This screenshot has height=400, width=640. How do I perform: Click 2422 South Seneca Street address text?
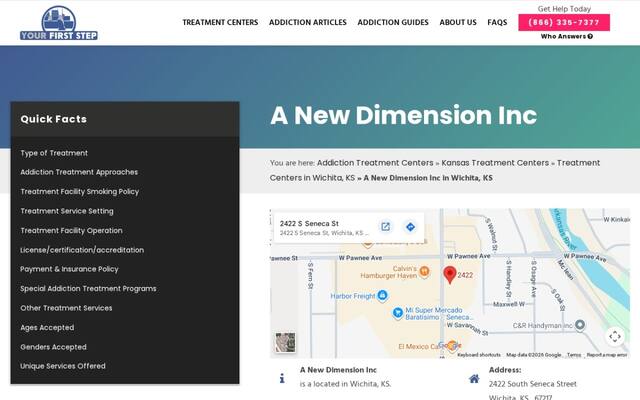[533, 384]
